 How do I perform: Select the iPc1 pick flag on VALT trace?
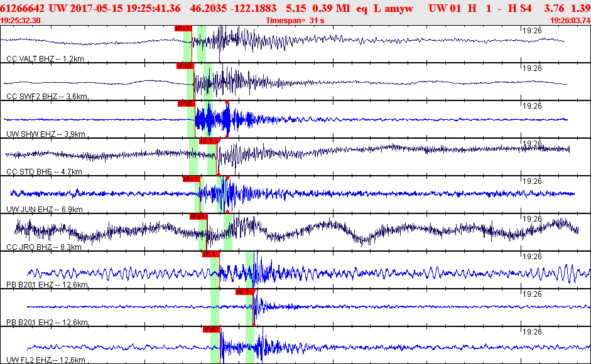tap(183, 28)
